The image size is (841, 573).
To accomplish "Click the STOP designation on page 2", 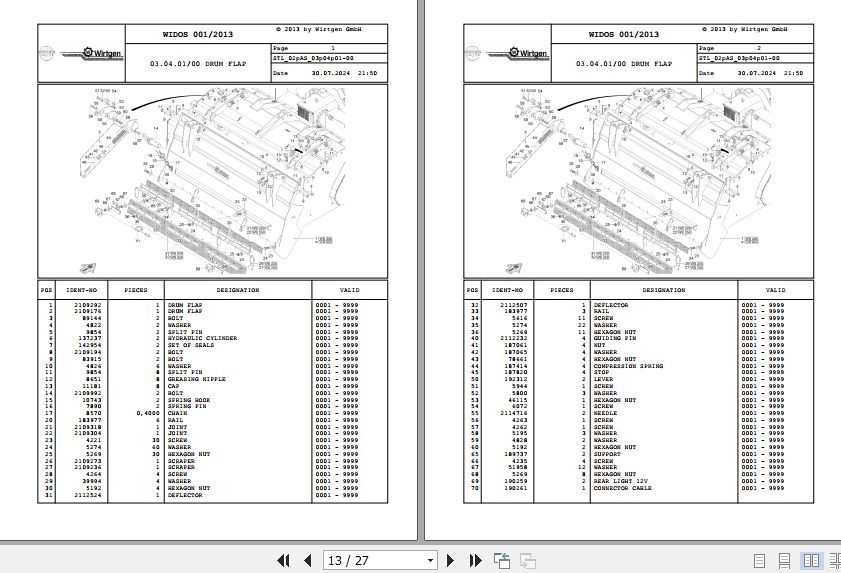I will [x=601, y=372].
